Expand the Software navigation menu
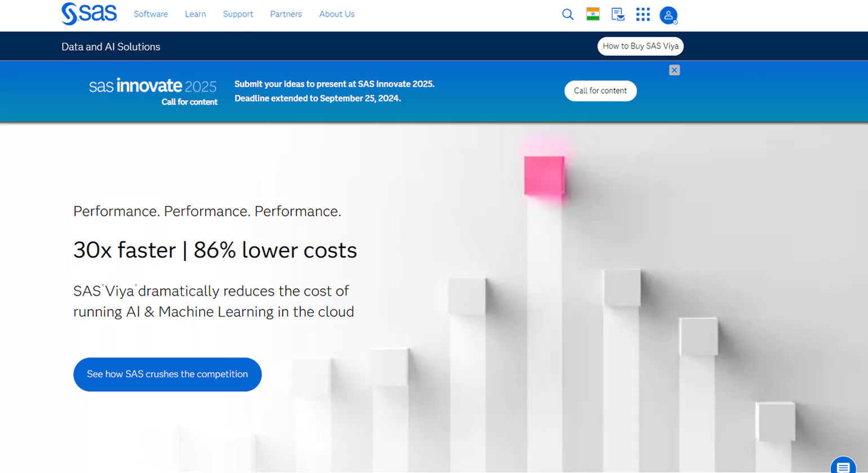This screenshot has width=868, height=473. 150,14
